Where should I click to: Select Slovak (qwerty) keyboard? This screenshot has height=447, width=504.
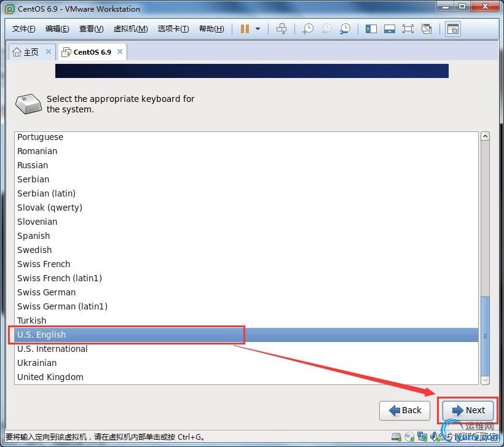click(x=246, y=208)
